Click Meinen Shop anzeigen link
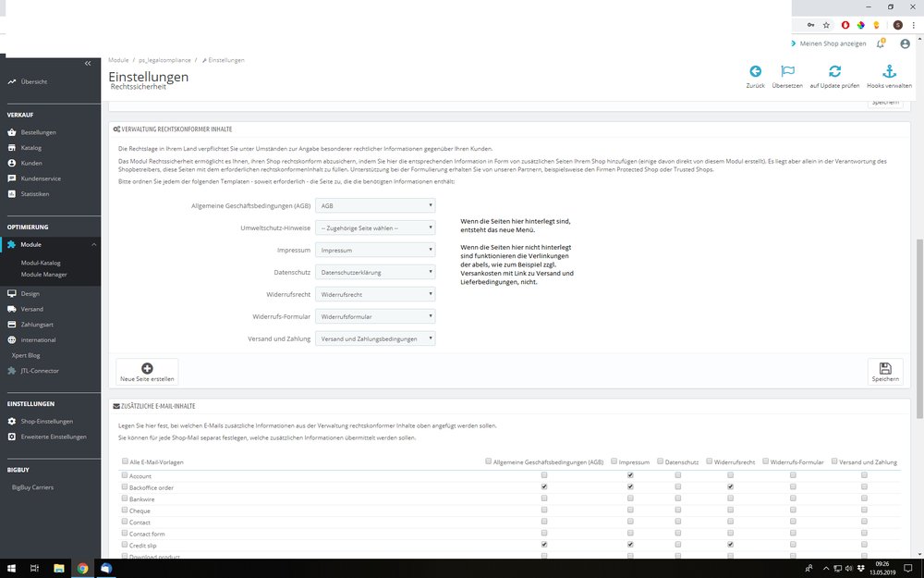The width and height of the screenshot is (924, 578). click(x=833, y=43)
